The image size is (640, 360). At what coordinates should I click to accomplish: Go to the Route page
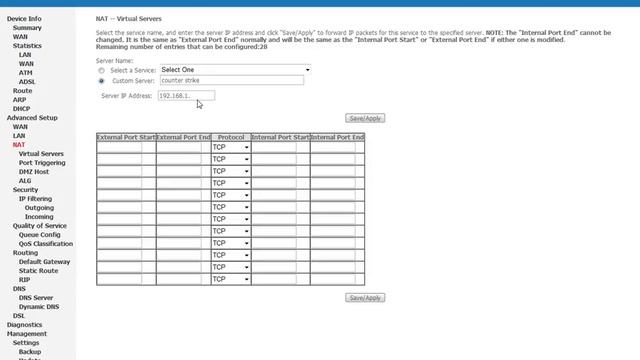[x=22, y=91]
